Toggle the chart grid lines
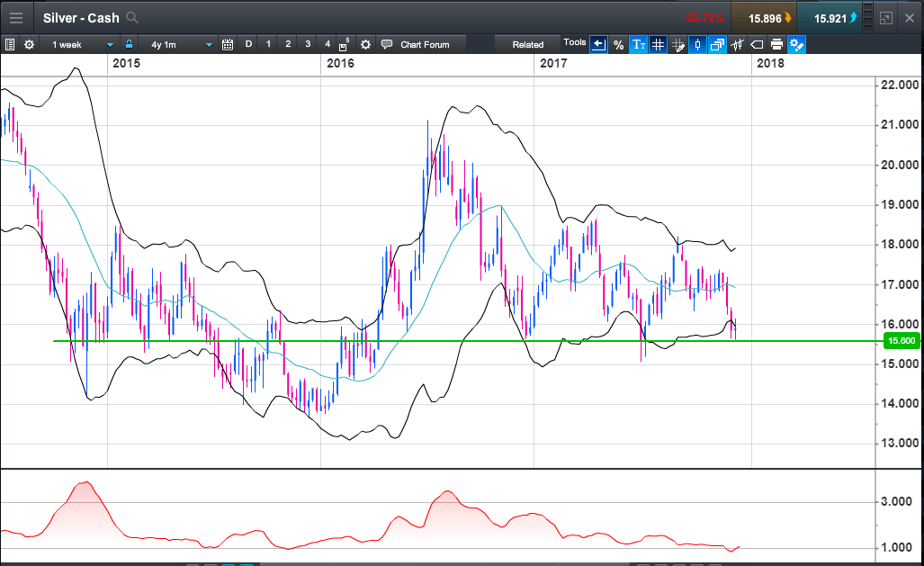 [x=658, y=44]
